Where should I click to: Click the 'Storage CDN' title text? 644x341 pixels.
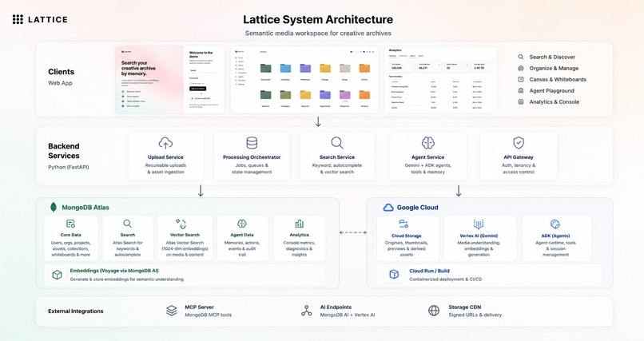click(464, 307)
